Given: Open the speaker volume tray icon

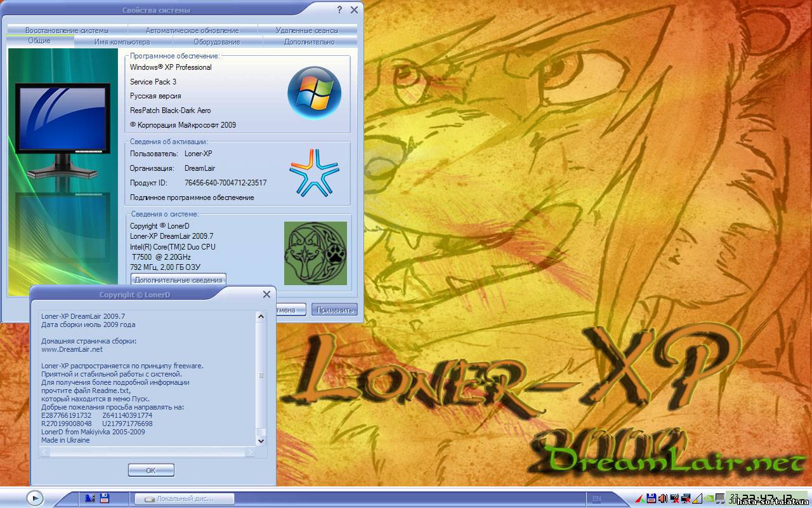Looking at the screenshot, I should coord(663,498).
